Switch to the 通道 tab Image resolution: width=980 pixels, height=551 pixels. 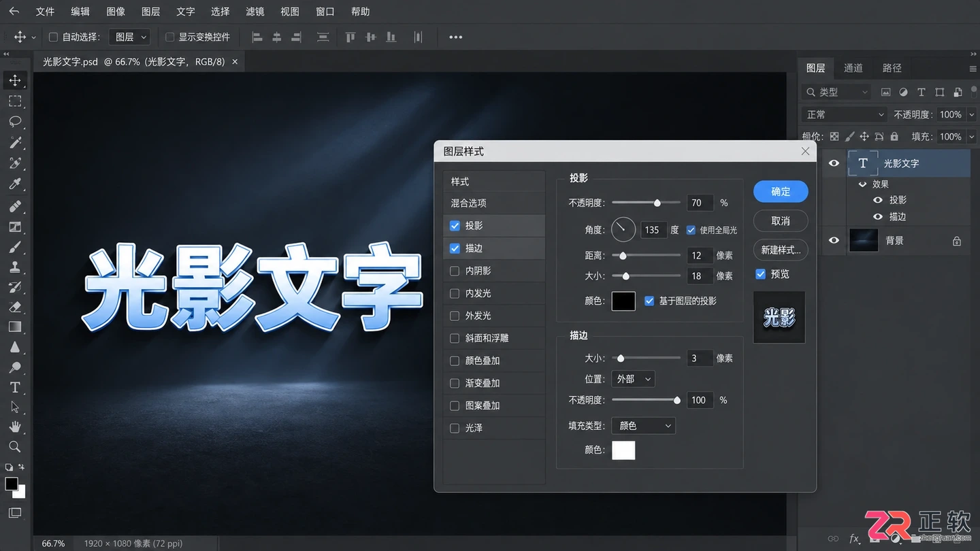coord(853,68)
